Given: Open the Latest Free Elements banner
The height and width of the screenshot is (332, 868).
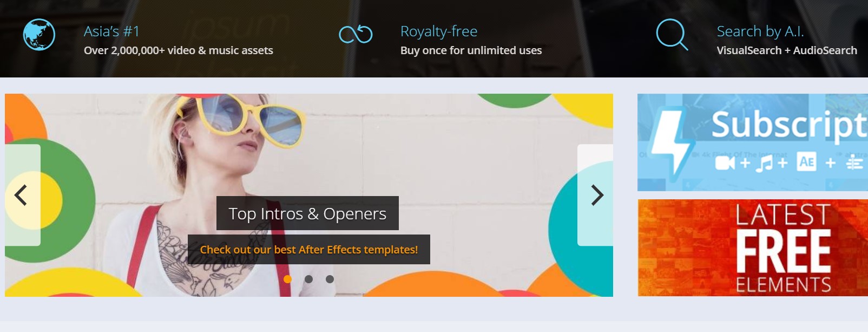Looking at the screenshot, I should (753, 248).
